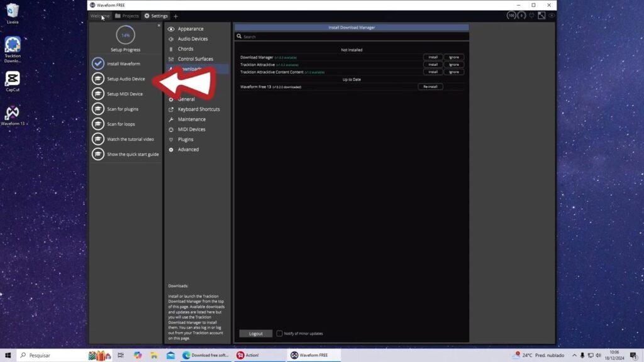Show hidden system tray icons

(574, 356)
